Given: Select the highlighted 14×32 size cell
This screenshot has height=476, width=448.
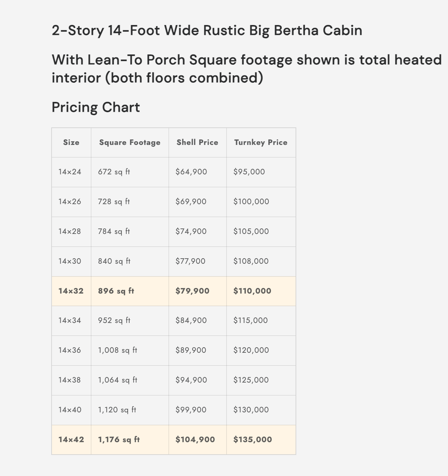Looking at the screenshot, I should [x=71, y=291].
